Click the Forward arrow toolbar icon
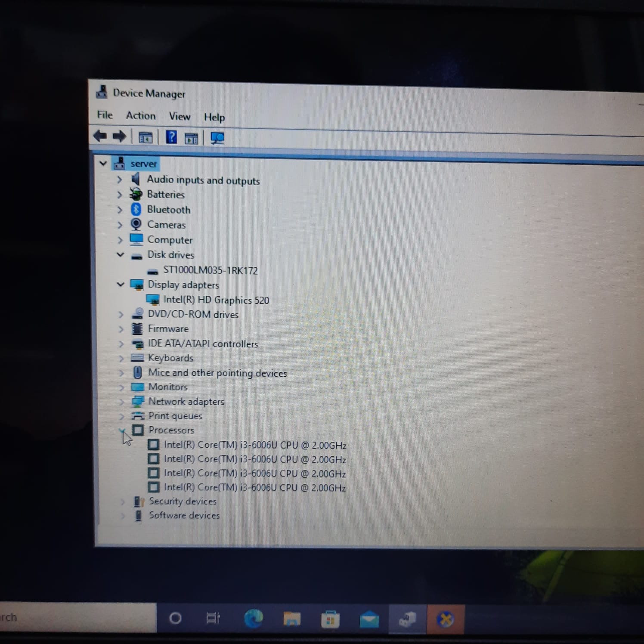The width and height of the screenshot is (644, 644). click(119, 136)
